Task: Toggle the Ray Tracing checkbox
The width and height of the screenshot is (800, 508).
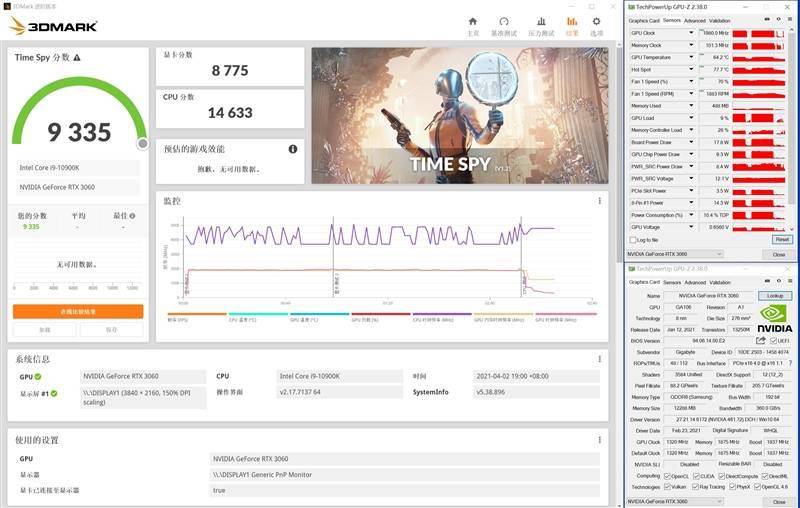Action: coord(695,487)
